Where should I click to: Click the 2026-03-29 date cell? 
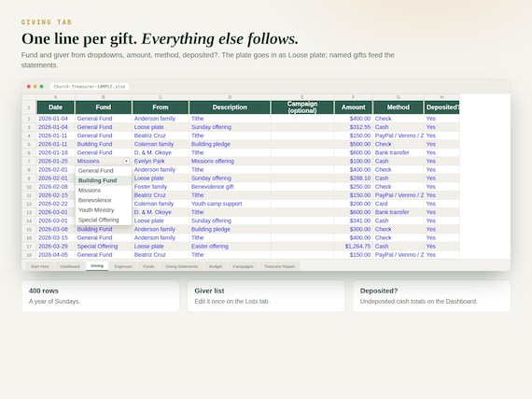(x=55, y=247)
